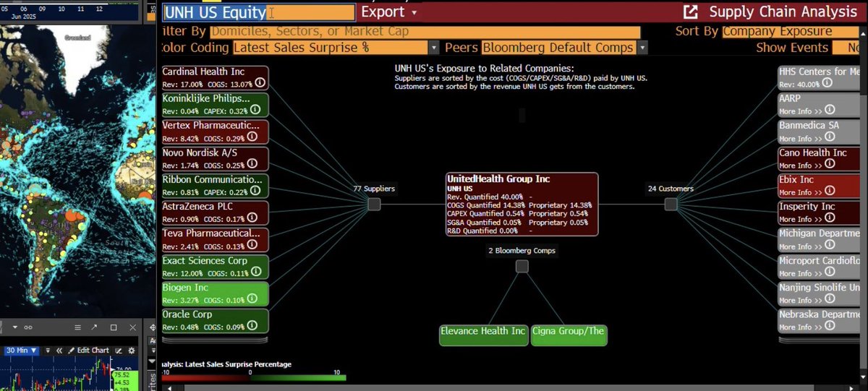
Task: Select UnitedHealth Group Inc center card
Action: 522,204
